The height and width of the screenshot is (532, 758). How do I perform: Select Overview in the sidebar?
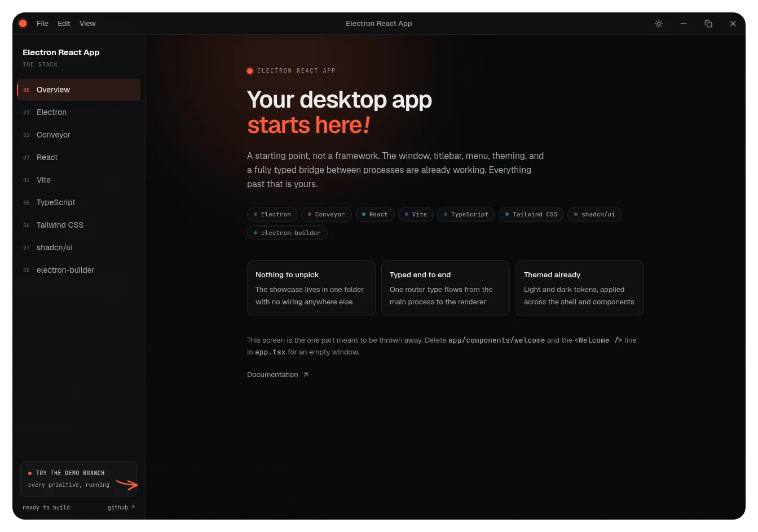tap(78, 90)
